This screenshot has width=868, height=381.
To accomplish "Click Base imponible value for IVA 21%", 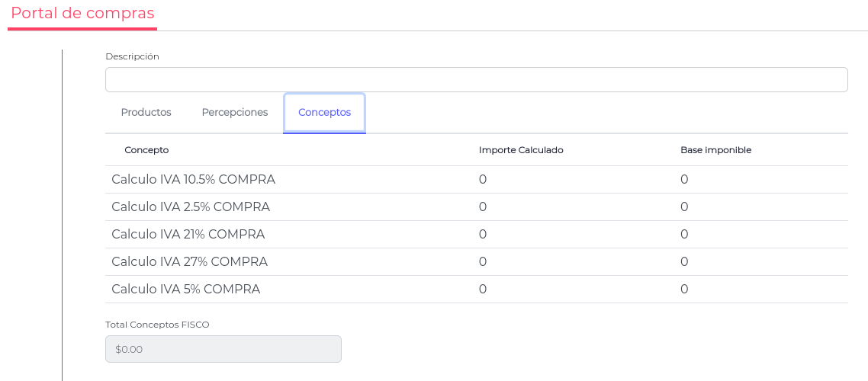I will tap(684, 235).
